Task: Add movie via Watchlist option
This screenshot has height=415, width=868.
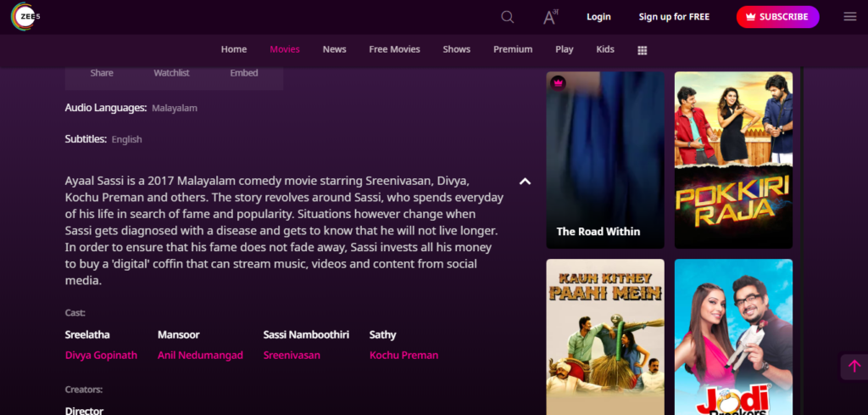Action: click(x=171, y=73)
